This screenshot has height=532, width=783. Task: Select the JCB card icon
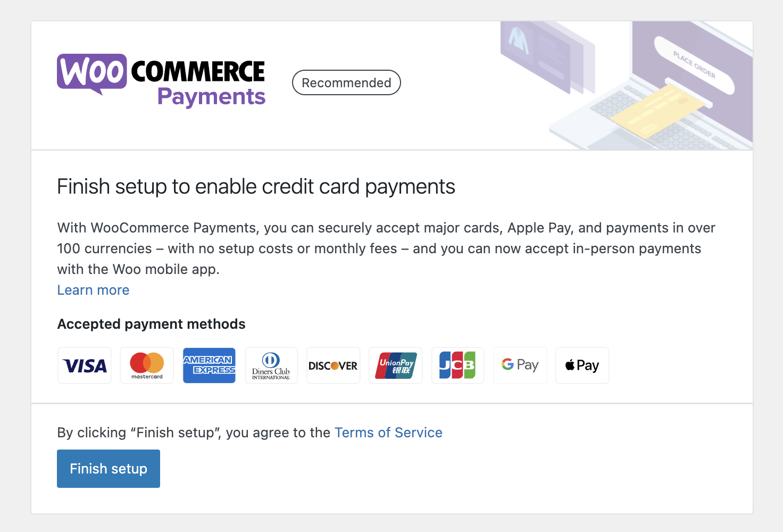[457, 365]
